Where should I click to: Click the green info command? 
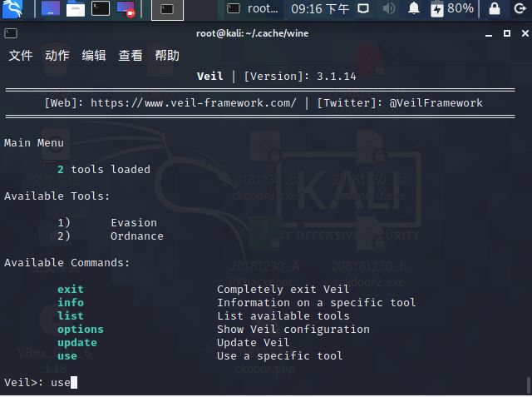(71, 303)
